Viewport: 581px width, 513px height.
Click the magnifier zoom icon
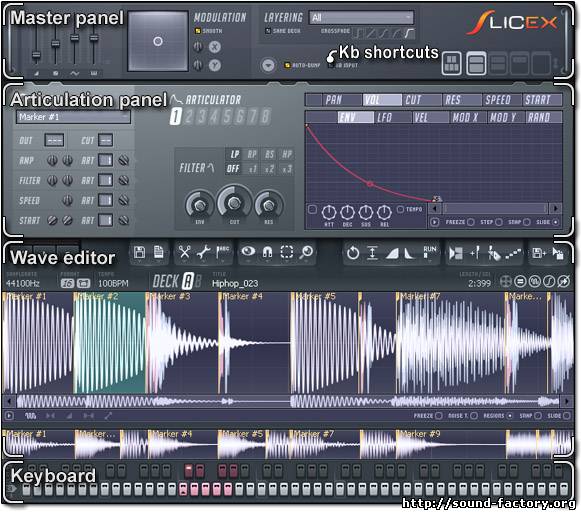[306, 252]
